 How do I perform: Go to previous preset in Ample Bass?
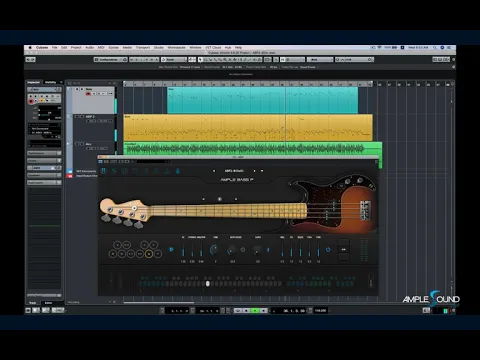point(214,171)
